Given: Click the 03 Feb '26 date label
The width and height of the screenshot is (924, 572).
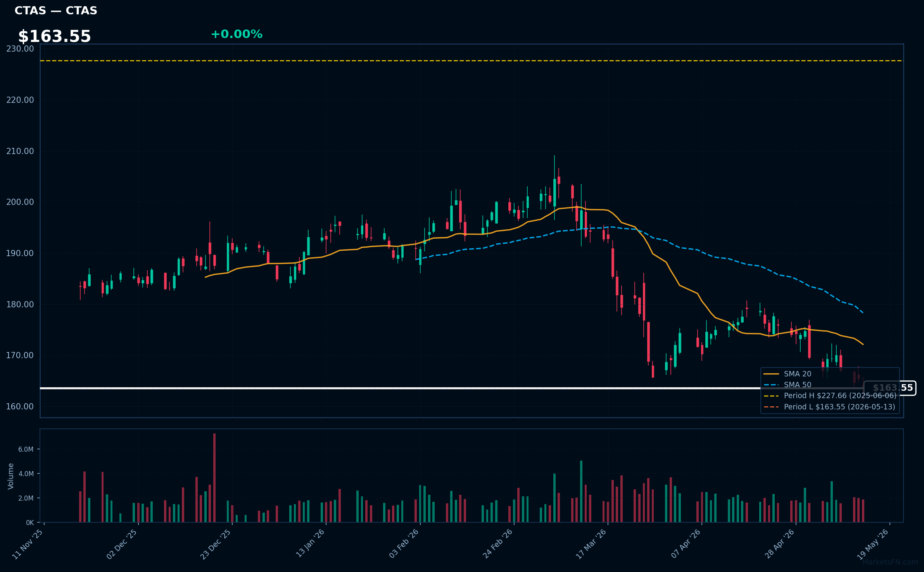Looking at the screenshot, I should click(x=404, y=544).
